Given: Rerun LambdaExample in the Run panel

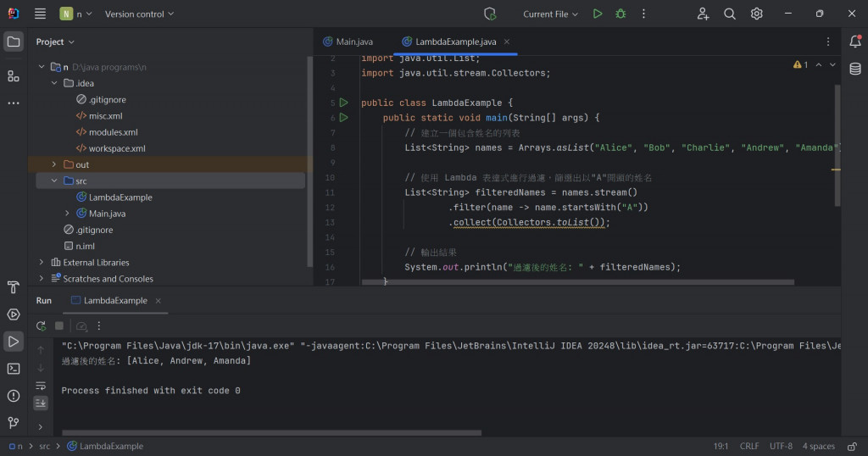Looking at the screenshot, I should point(41,326).
